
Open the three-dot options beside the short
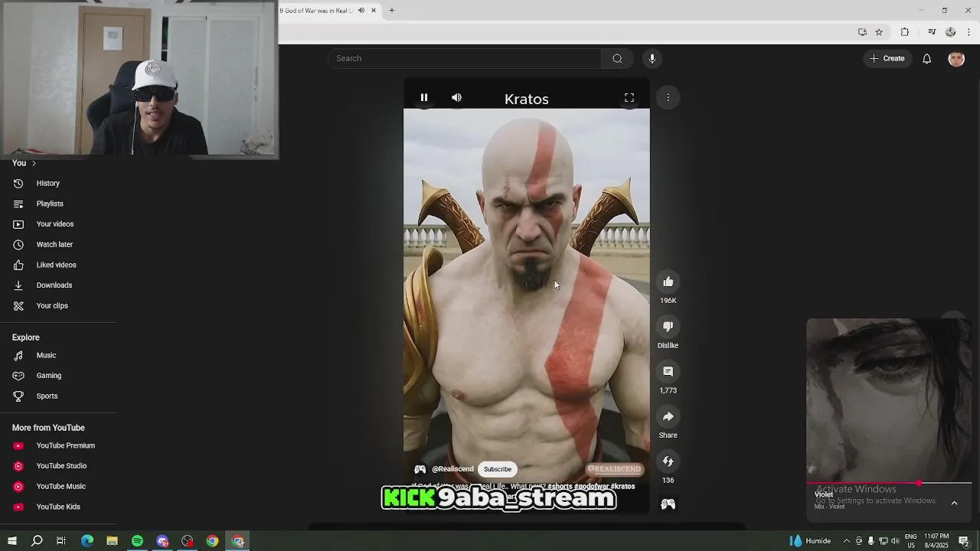668,98
